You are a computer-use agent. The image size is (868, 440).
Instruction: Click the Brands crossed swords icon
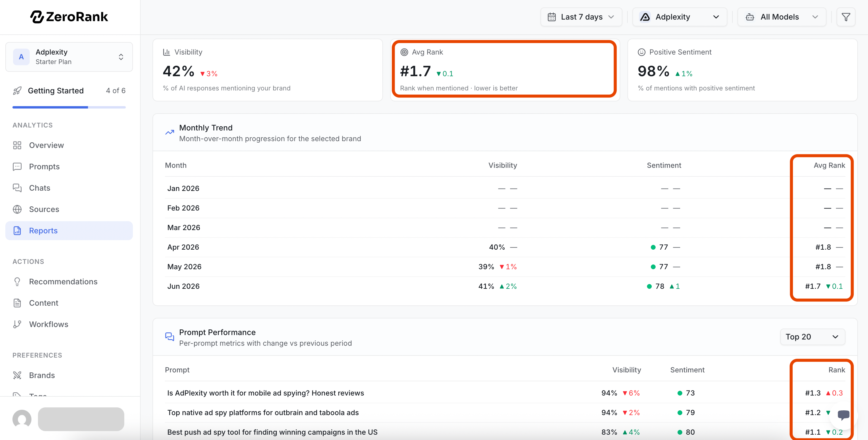[17, 375]
